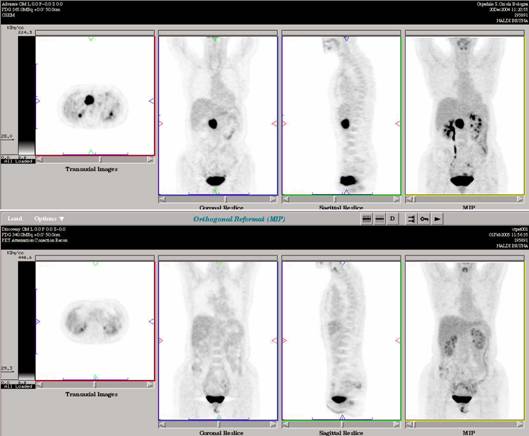This screenshot has width=529, height=436.
Task: Click the top-right MIP image
Action: (465, 115)
